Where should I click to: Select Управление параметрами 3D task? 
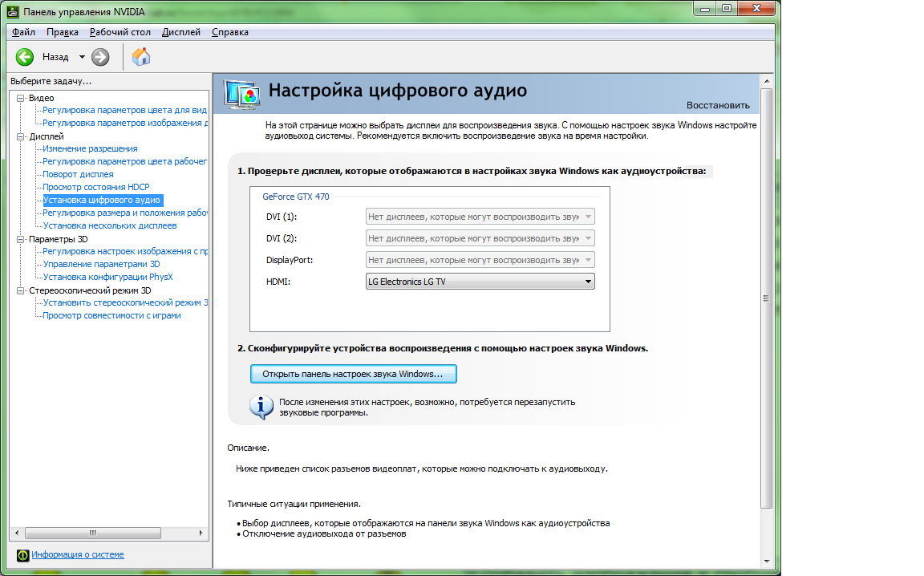point(101,265)
